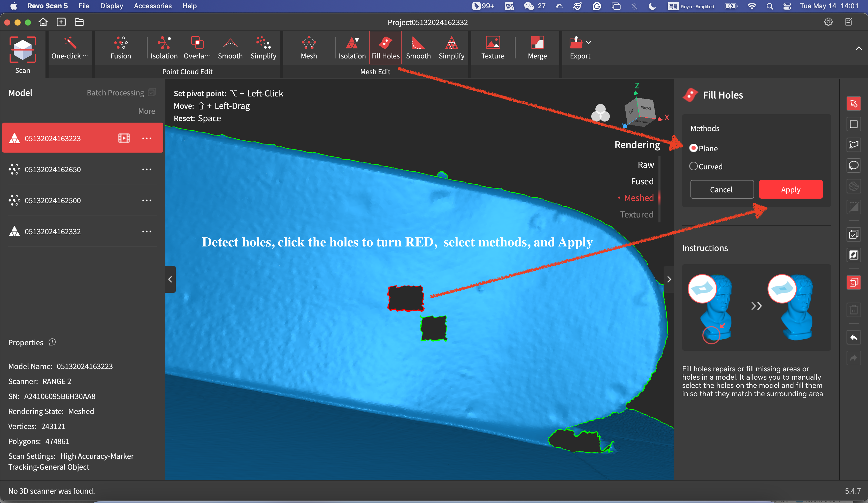Expand the More model options
This screenshot has width=868, height=503.
[x=146, y=111]
